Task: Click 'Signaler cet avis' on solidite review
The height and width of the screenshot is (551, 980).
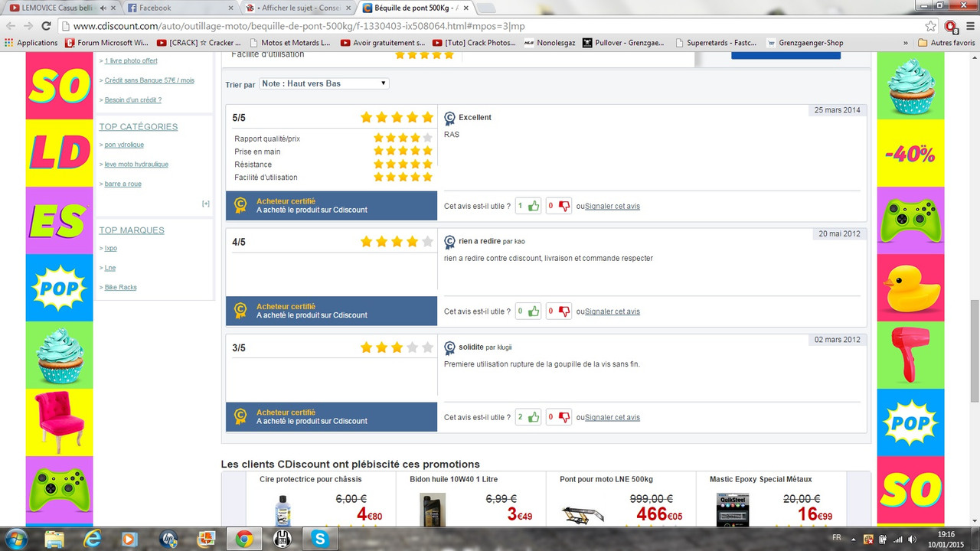Action: click(612, 418)
